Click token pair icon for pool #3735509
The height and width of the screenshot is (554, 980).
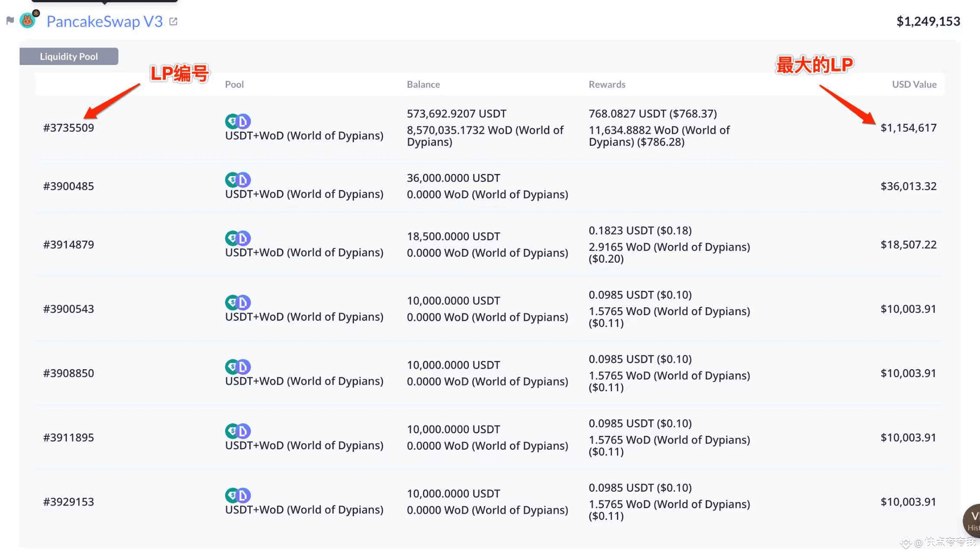238,122
